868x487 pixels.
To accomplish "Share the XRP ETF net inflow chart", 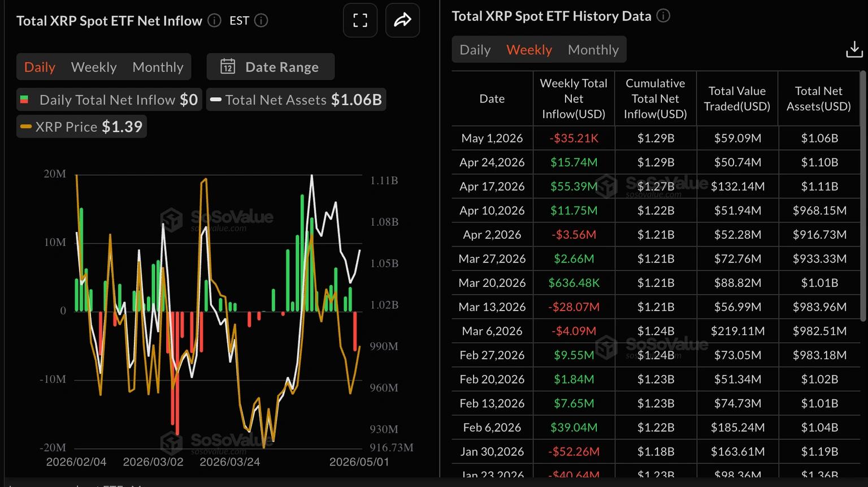I will point(402,20).
